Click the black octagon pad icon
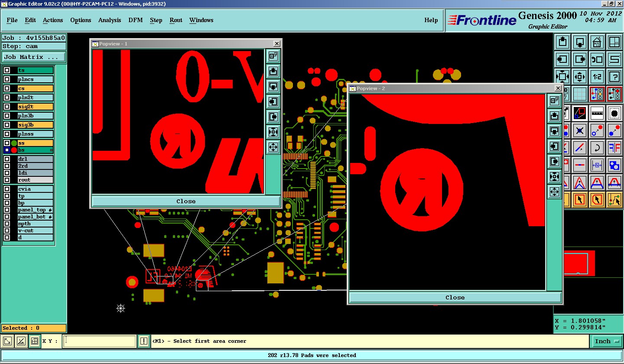 point(614,113)
